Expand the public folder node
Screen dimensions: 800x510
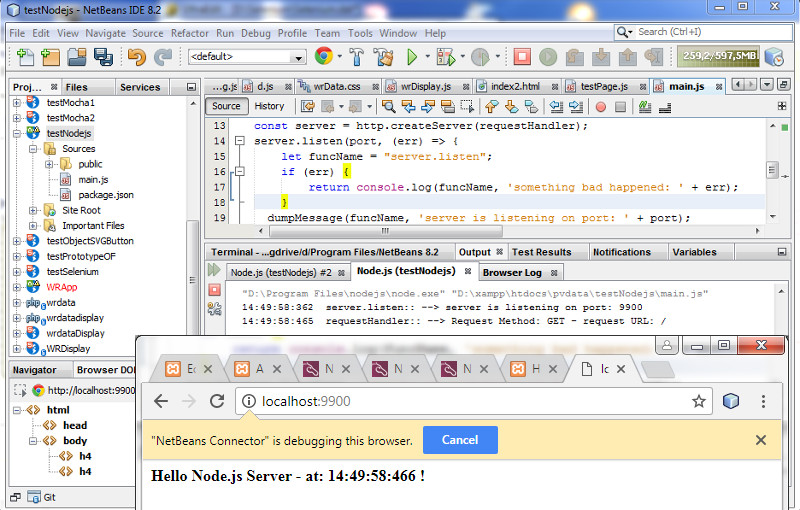[x=49, y=164]
